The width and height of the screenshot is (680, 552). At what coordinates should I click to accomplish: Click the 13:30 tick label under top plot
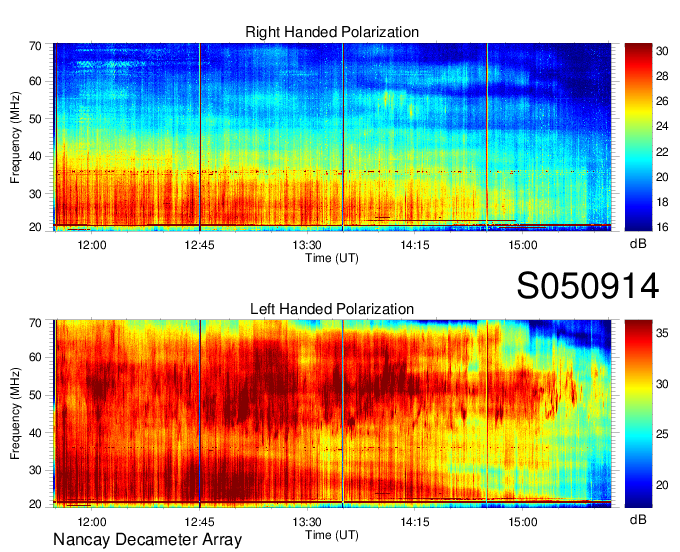(x=307, y=245)
